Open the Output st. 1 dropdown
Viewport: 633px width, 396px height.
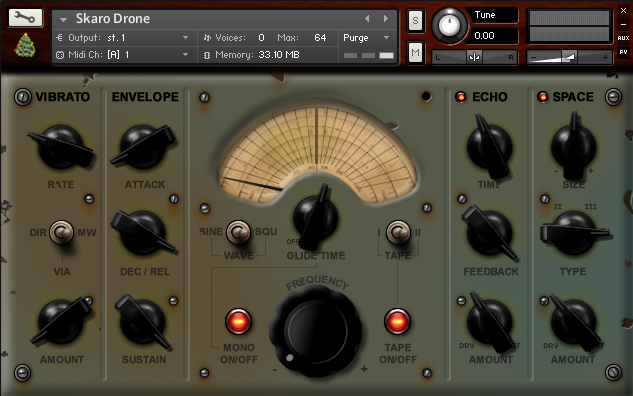(x=123, y=38)
